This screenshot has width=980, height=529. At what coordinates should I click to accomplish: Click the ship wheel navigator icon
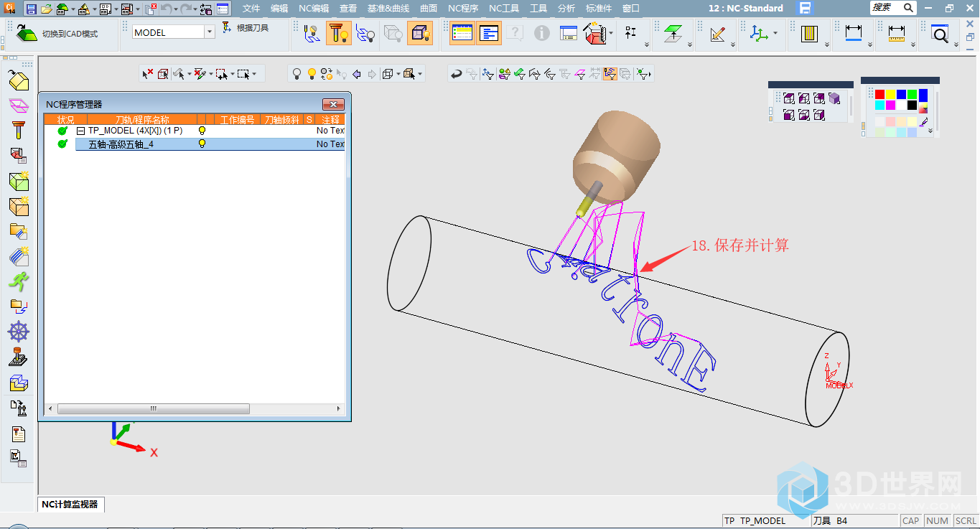pyautogui.click(x=19, y=332)
